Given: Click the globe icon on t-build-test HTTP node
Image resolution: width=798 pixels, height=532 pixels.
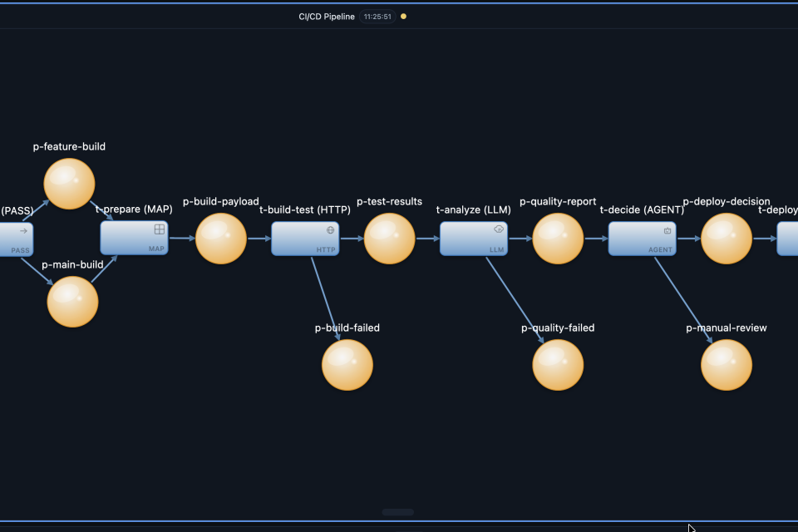Looking at the screenshot, I should (x=330, y=230).
